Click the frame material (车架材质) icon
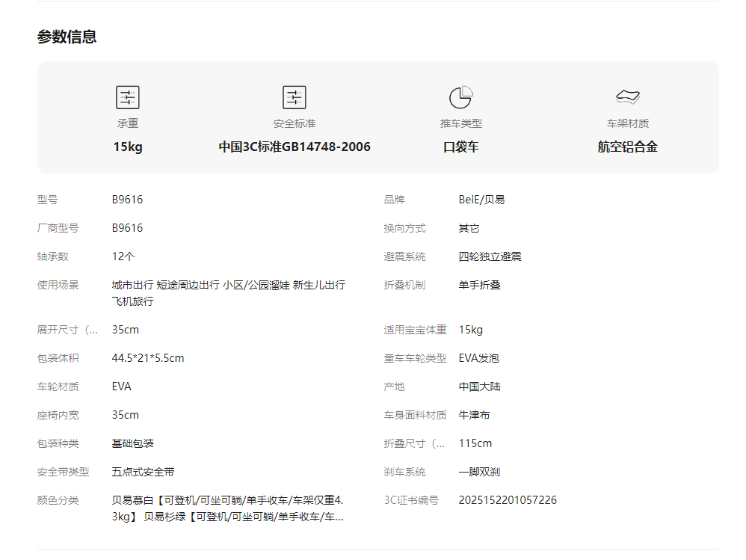 point(627,97)
